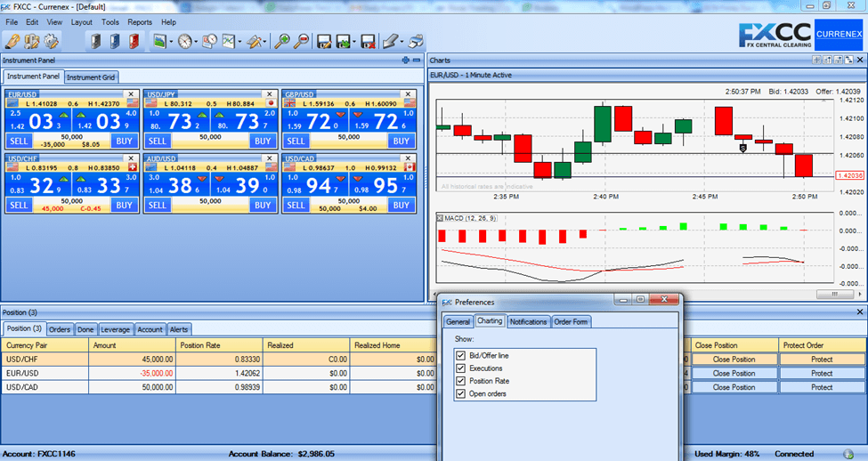This screenshot has height=461, width=868.
Task: Click the connection status globe icon
Action: click(848, 454)
